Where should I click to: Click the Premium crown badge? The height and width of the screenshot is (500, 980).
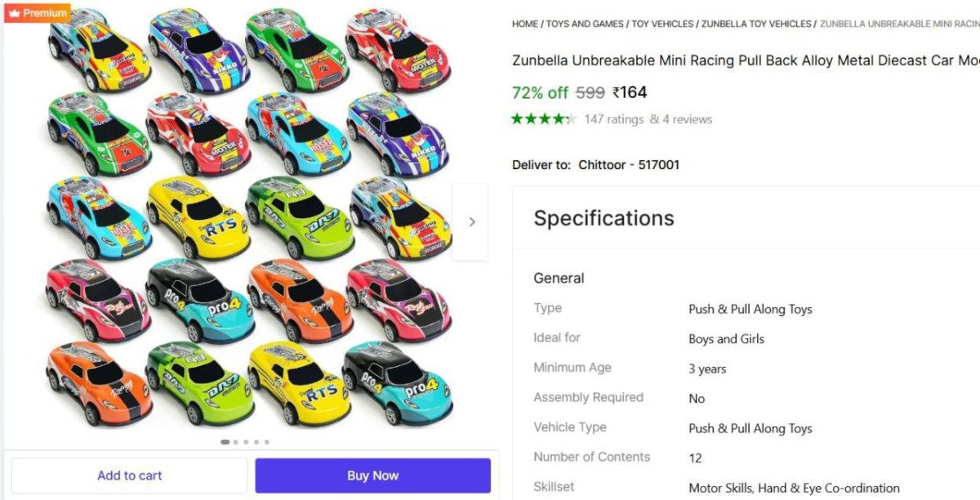(37, 12)
